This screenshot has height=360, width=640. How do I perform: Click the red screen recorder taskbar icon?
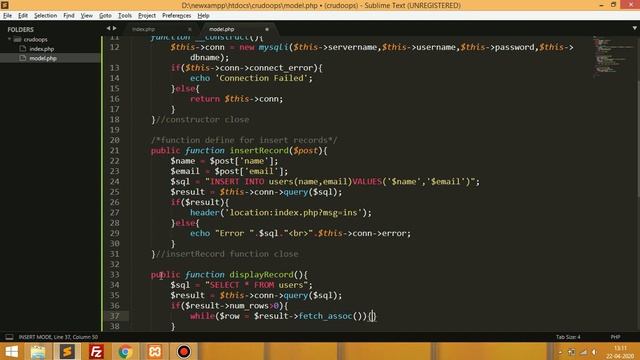coord(184,351)
